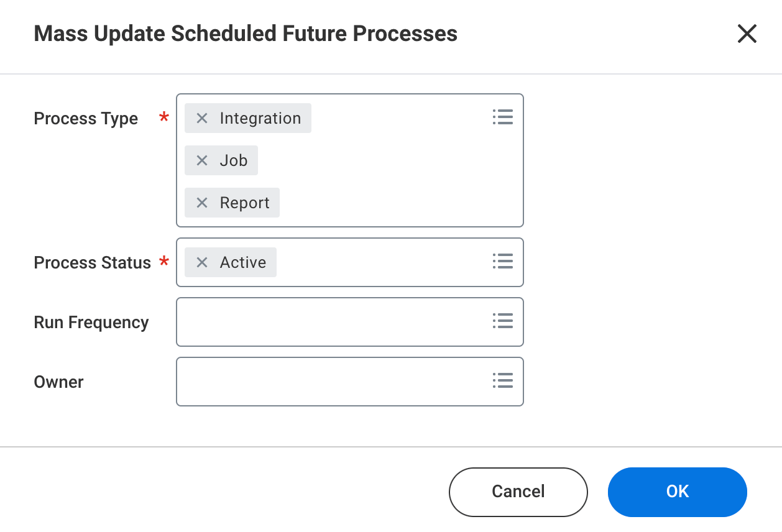
Task: Click inside the Owner field
Action: (329, 382)
